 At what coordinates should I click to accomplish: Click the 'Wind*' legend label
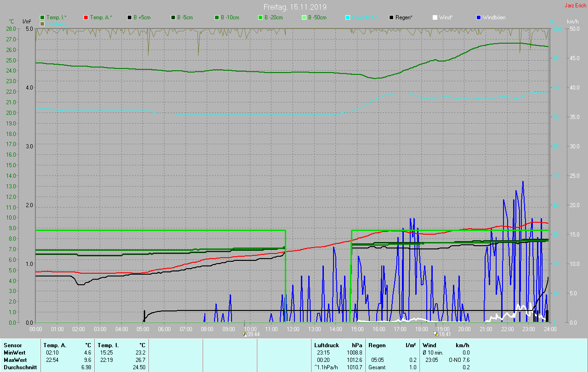click(446, 17)
